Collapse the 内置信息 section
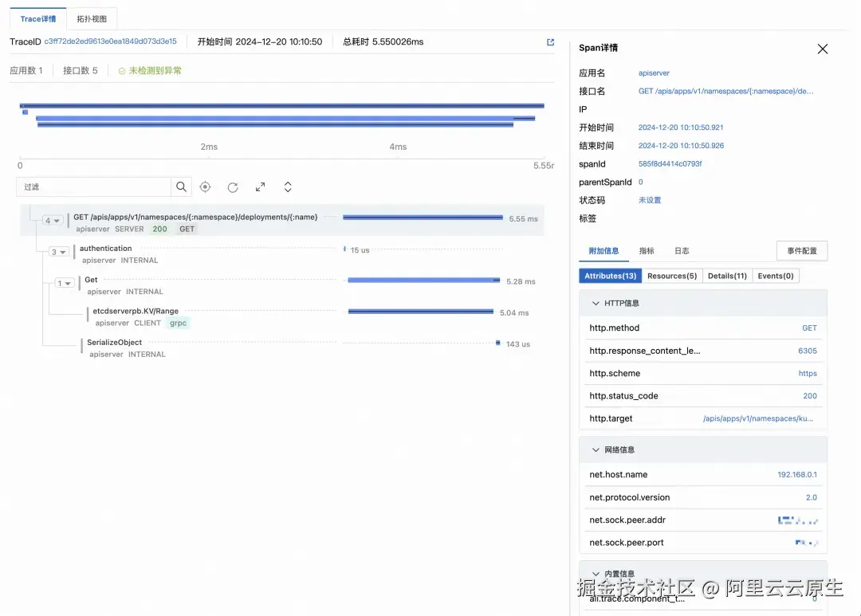The width and height of the screenshot is (861, 616). 596,574
